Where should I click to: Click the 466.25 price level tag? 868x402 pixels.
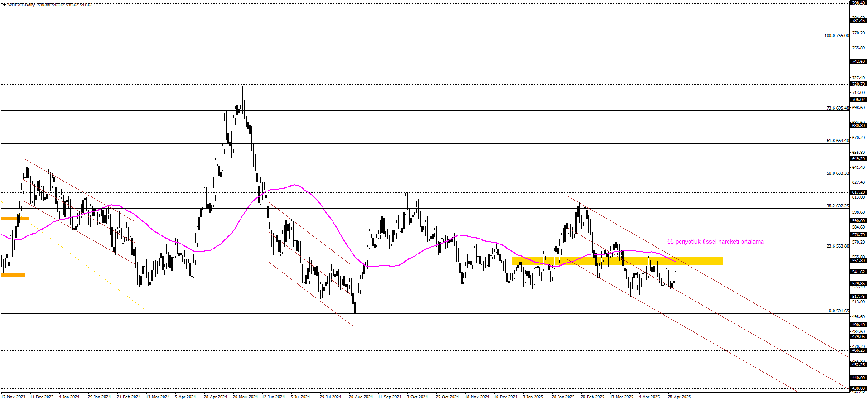[858, 350]
